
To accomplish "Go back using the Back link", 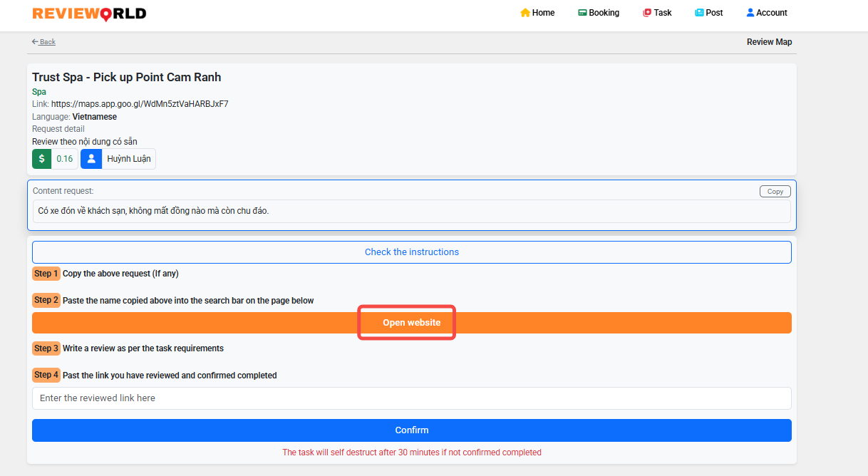I will [43, 42].
